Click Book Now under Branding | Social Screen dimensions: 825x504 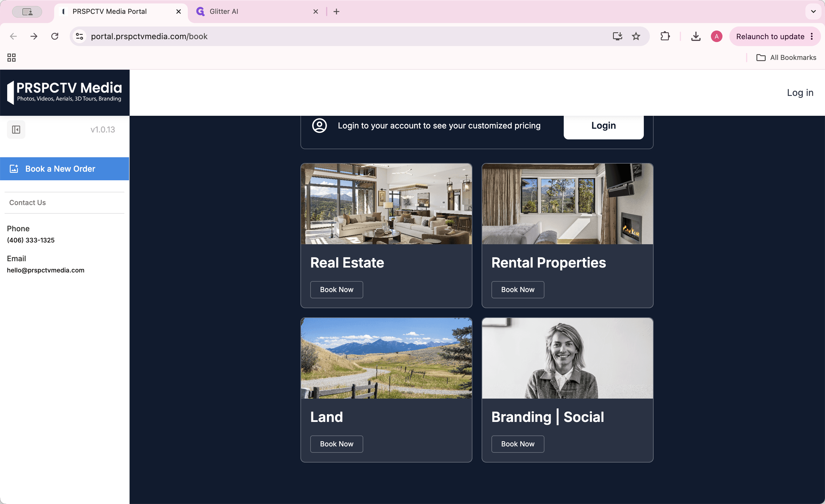[x=518, y=444]
